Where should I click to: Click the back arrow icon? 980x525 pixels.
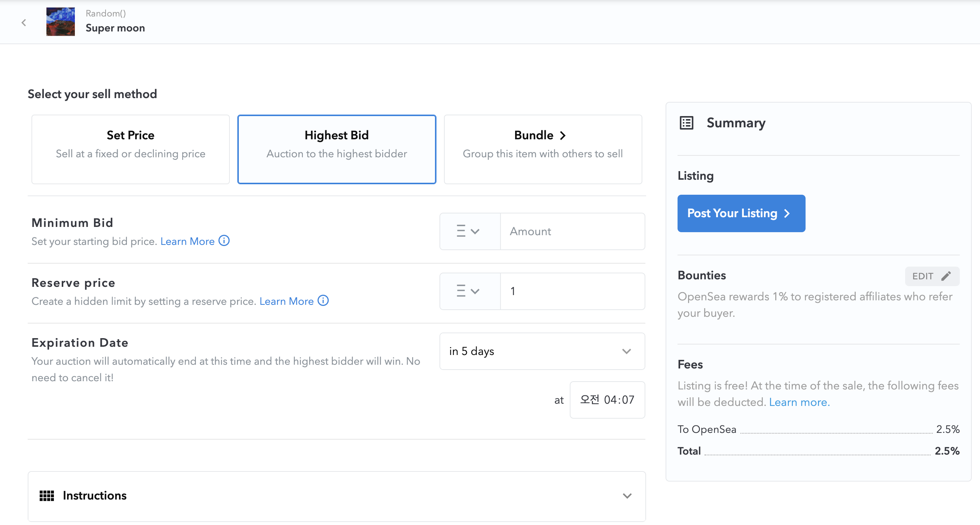point(24,22)
